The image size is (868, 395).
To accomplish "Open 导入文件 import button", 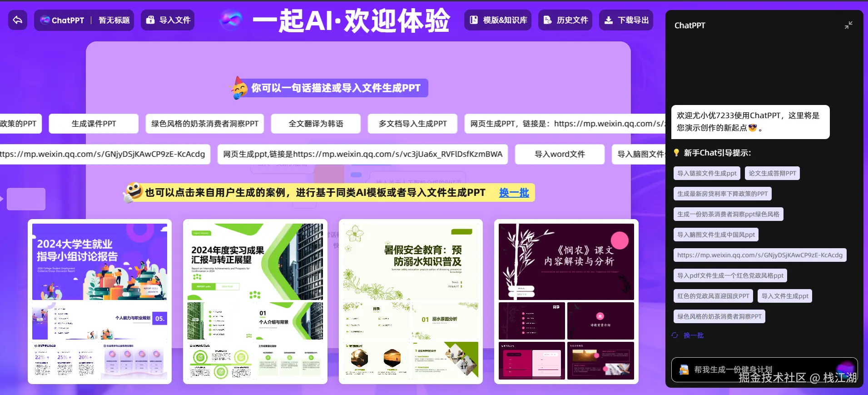I will pos(168,20).
